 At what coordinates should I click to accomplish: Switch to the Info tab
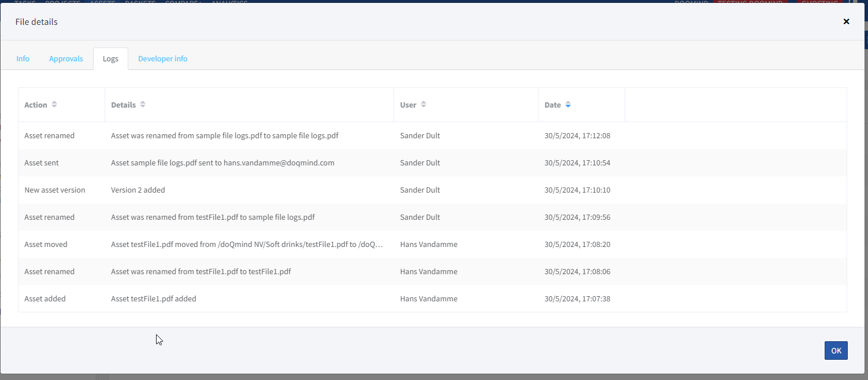(23, 58)
